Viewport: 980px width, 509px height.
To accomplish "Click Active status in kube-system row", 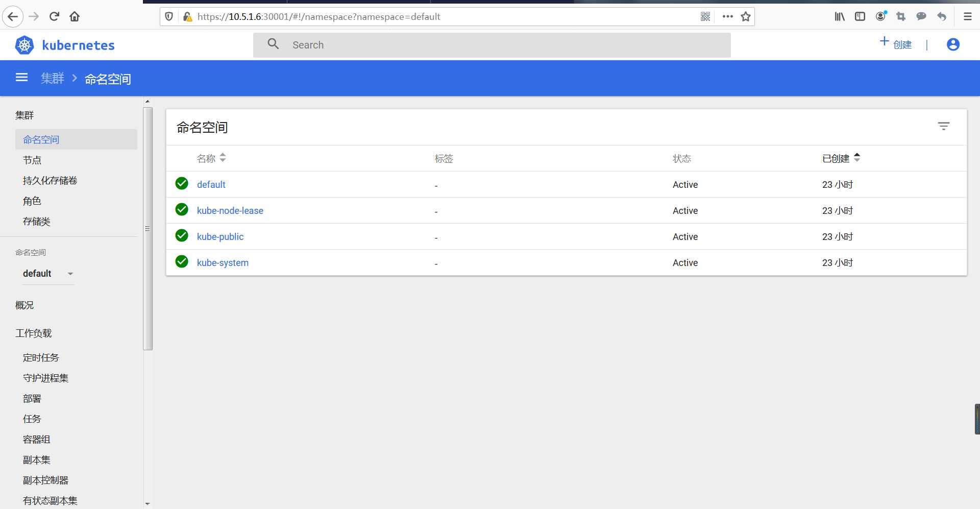I will coord(685,262).
